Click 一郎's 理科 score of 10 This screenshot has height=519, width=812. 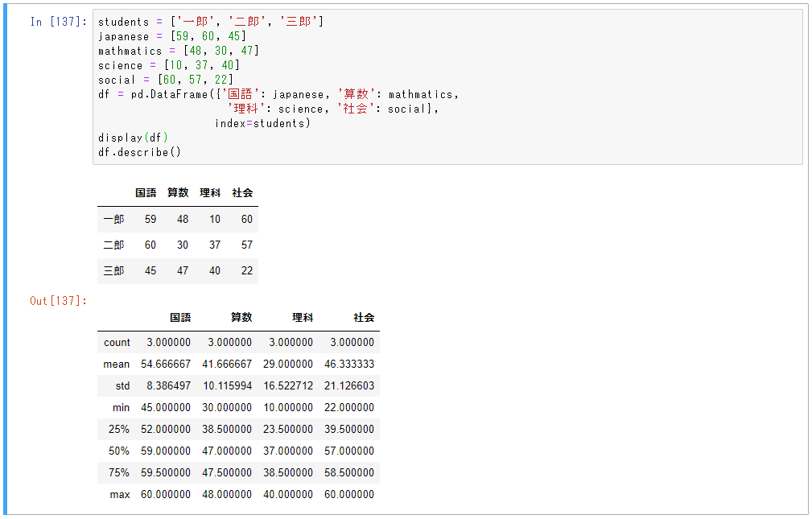[x=215, y=219]
